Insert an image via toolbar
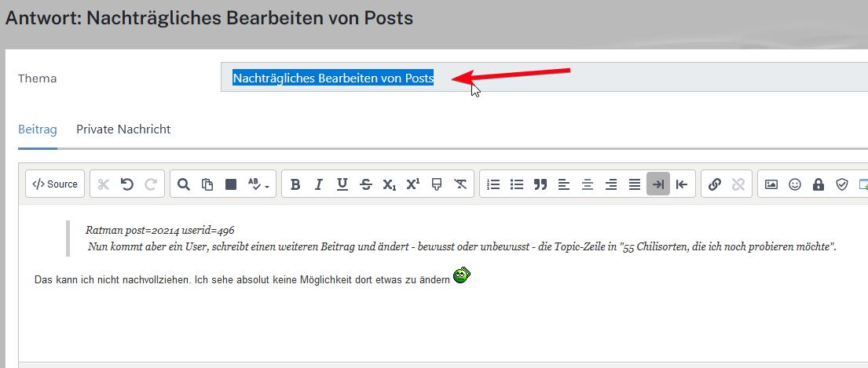 771,184
